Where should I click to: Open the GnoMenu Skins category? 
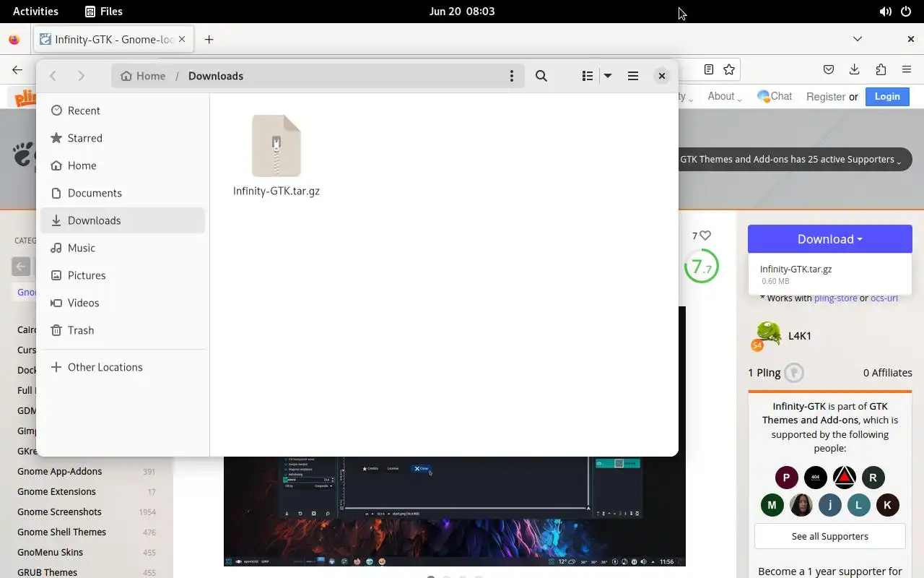(50, 552)
